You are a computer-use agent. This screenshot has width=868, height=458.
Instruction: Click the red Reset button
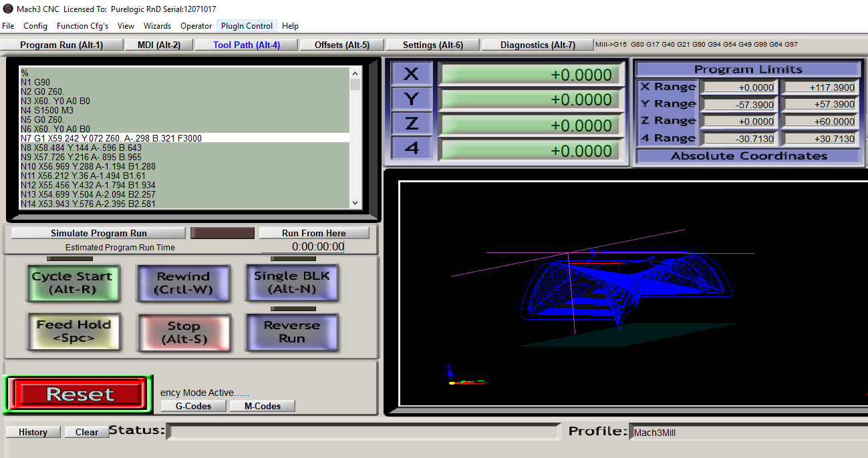click(79, 395)
